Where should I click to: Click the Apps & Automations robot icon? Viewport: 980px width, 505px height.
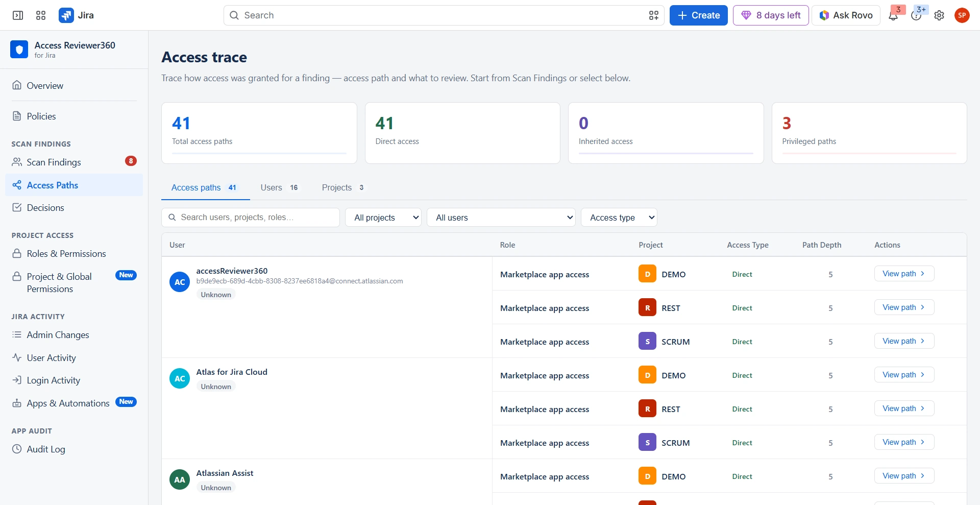tap(17, 403)
